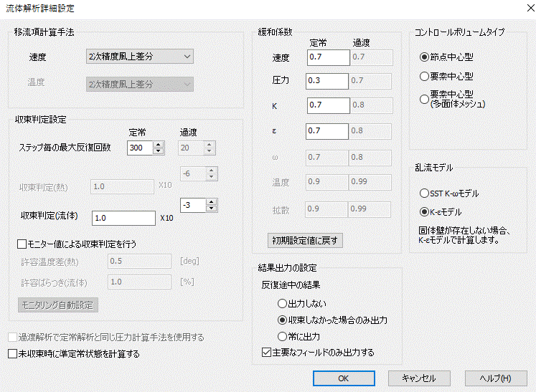Select SST K-ω turbulence model
536x392 pixels.
423,193
